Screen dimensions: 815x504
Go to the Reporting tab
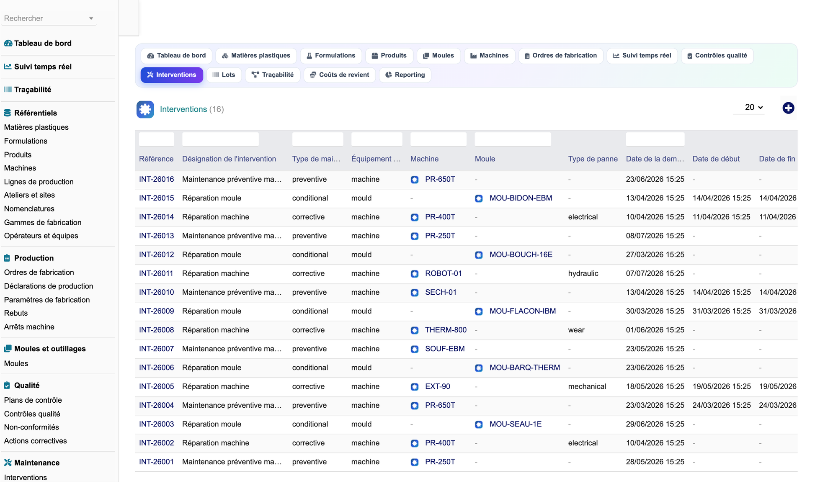coord(405,75)
